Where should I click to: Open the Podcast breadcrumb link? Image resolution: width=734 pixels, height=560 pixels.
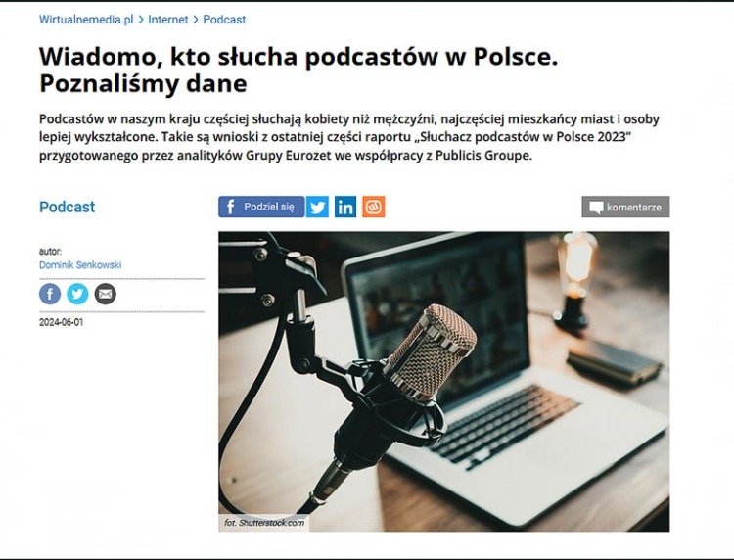coord(224,20)
